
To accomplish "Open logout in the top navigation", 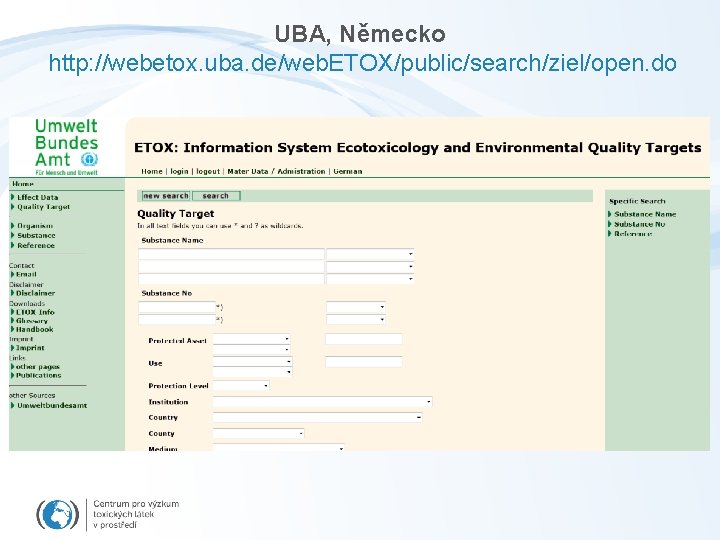I will point(208,171).
